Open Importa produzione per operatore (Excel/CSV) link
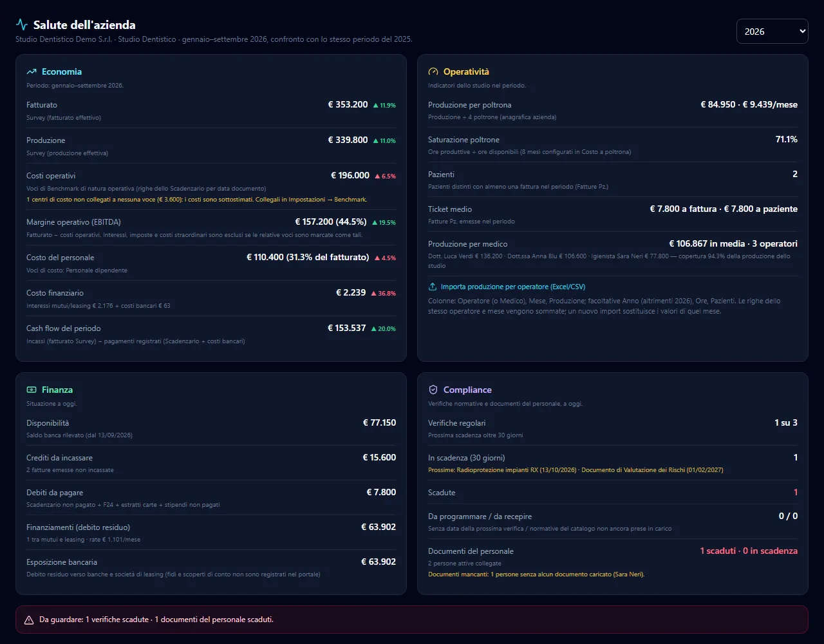This screenshot has height=644, width=824. tap(513, 287)
